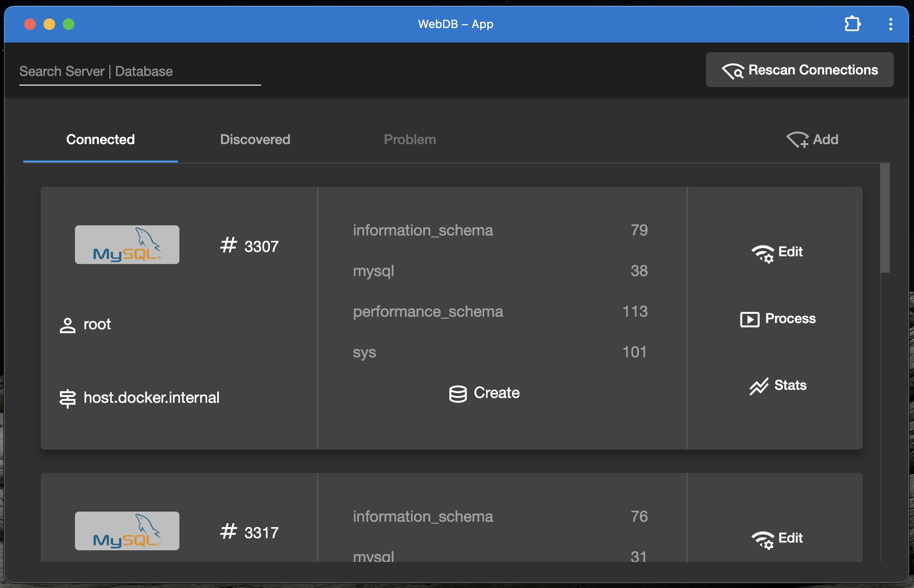The height and width of the screenshot is (588, 914).
Task: Select the port number 3317
Action: click(261, 533)
